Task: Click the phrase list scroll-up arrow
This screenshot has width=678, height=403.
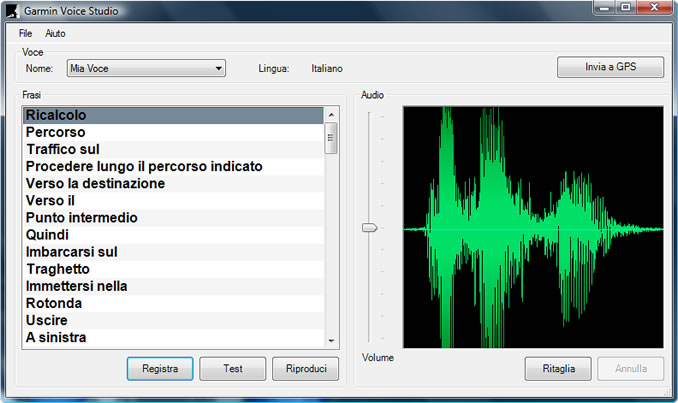Action: [x=331, y=115]
